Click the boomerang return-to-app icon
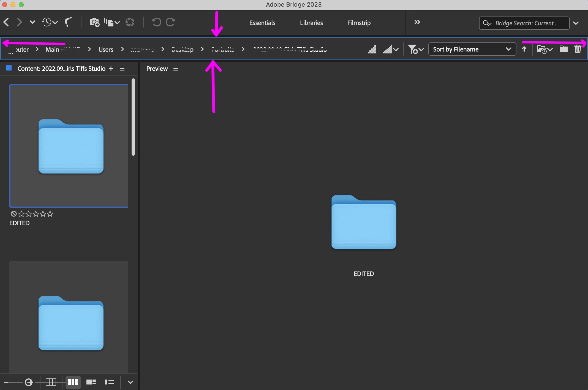 [x=68, y=22]
